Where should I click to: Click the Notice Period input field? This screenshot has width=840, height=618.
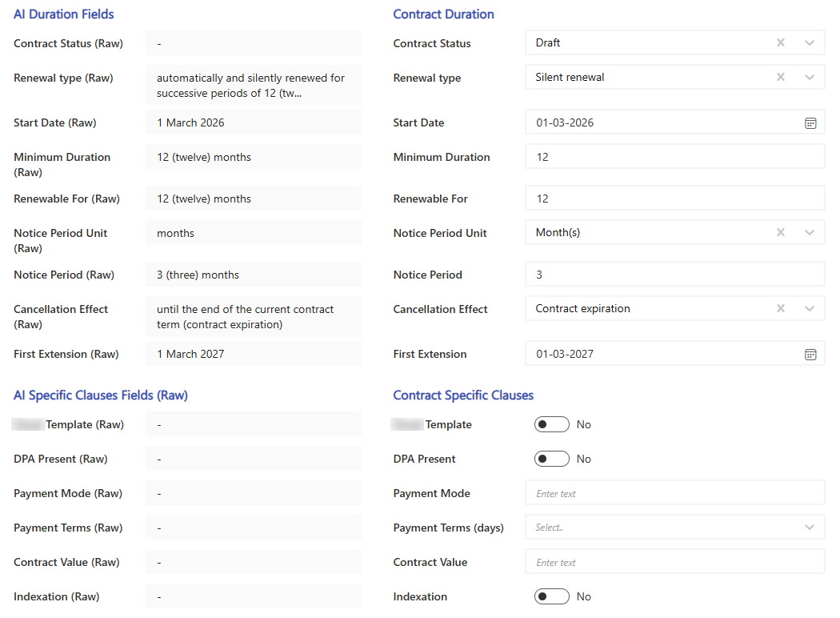[x=675, y=275]
